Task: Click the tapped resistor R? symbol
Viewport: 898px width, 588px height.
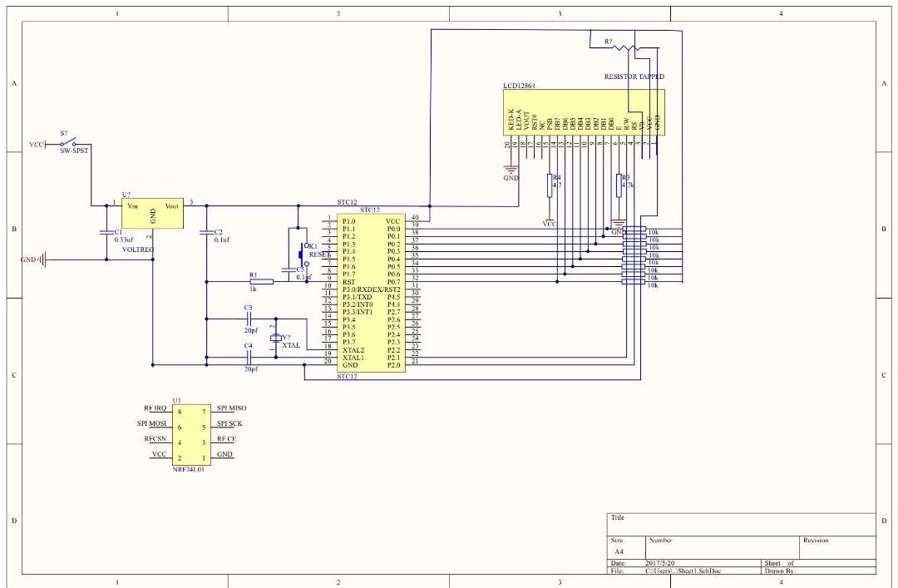Action: pyautogui.click(x=627, y=47)
